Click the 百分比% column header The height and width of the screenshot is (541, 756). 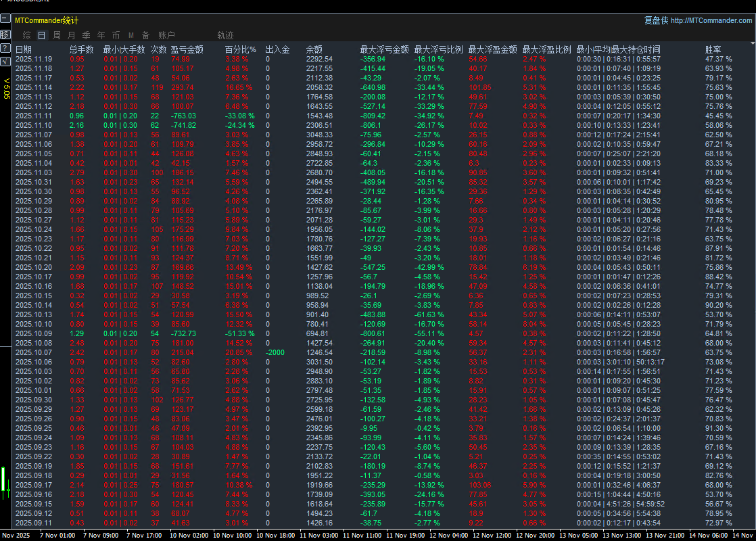241,49
